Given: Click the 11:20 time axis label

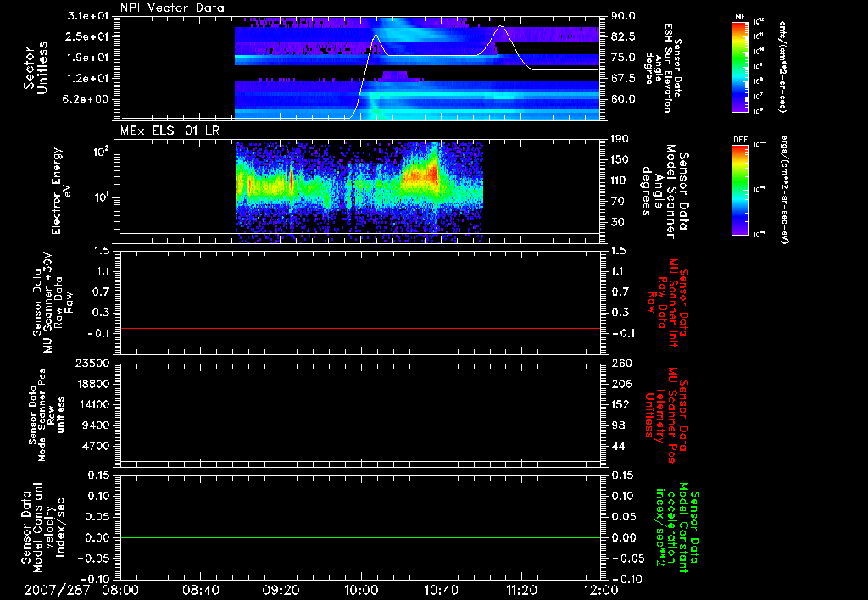Looking at the screenshot, I should pos(521,590).
